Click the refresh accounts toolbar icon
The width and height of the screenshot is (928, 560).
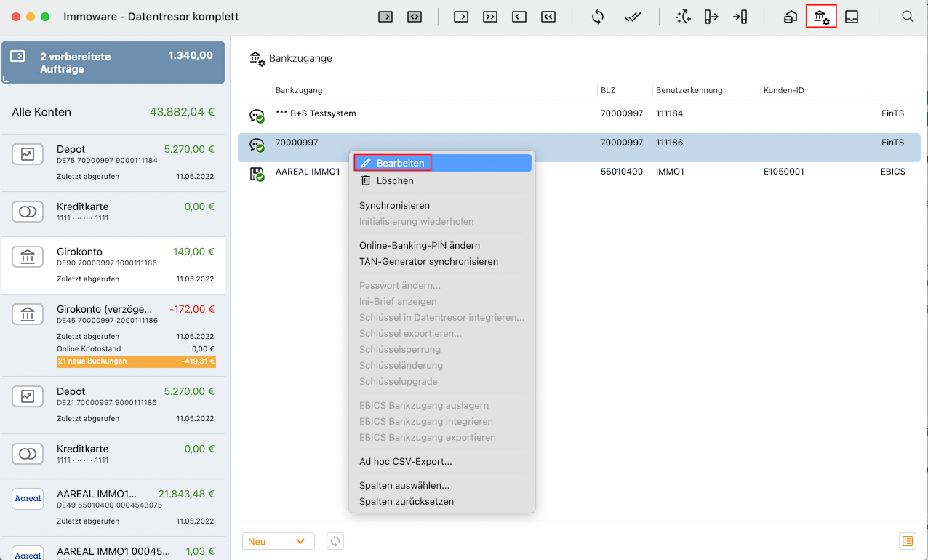pos(597,17)
